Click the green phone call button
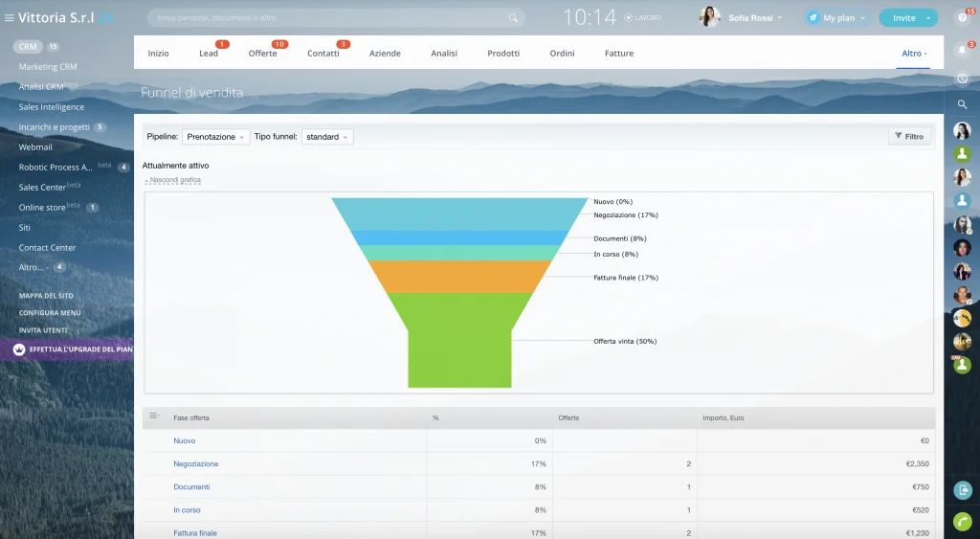The width and height of the screenshot is (980, 539). 963,522
